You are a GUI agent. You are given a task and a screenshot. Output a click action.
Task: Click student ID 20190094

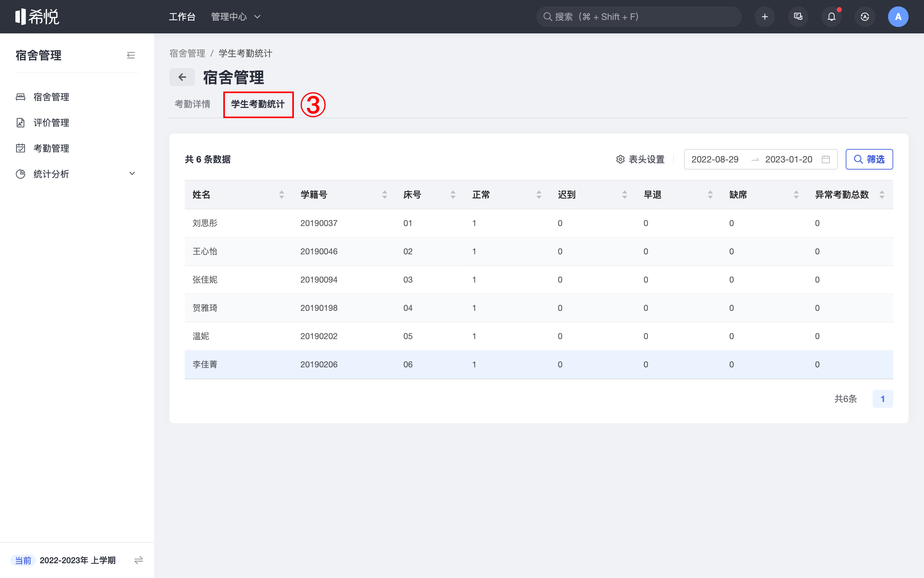click(x=319, y=280)
